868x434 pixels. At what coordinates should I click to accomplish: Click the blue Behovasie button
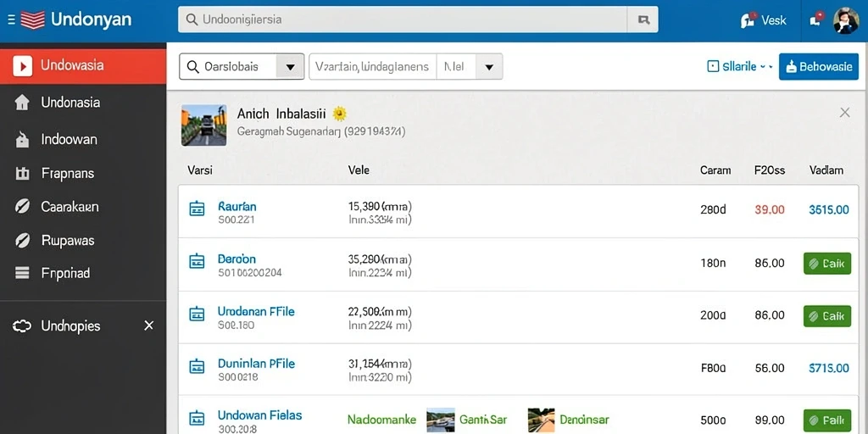coord(819,66)
